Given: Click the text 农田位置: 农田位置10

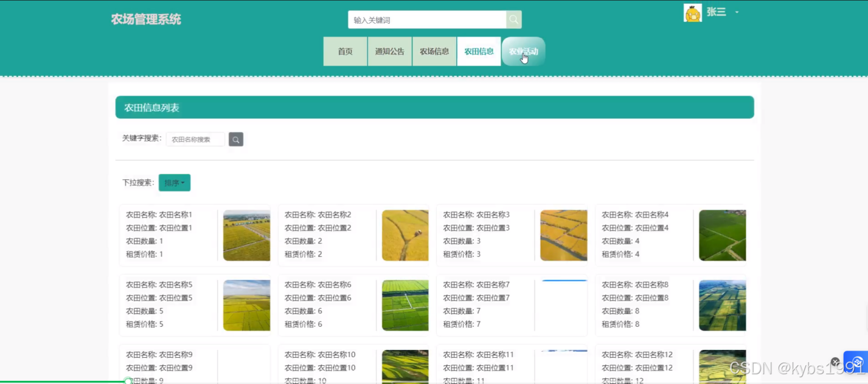Looking at the screenshot, I should [320, 368].
